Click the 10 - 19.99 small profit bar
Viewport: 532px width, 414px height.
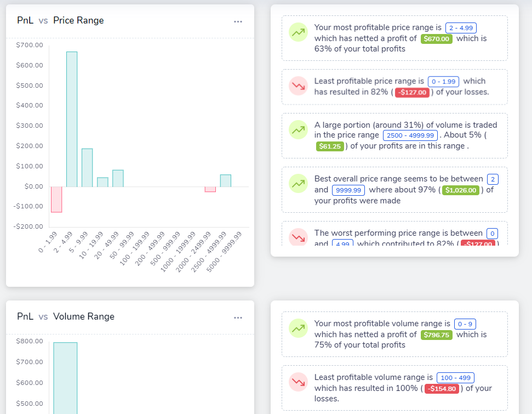pyautogui.click(x=102, y=182)
